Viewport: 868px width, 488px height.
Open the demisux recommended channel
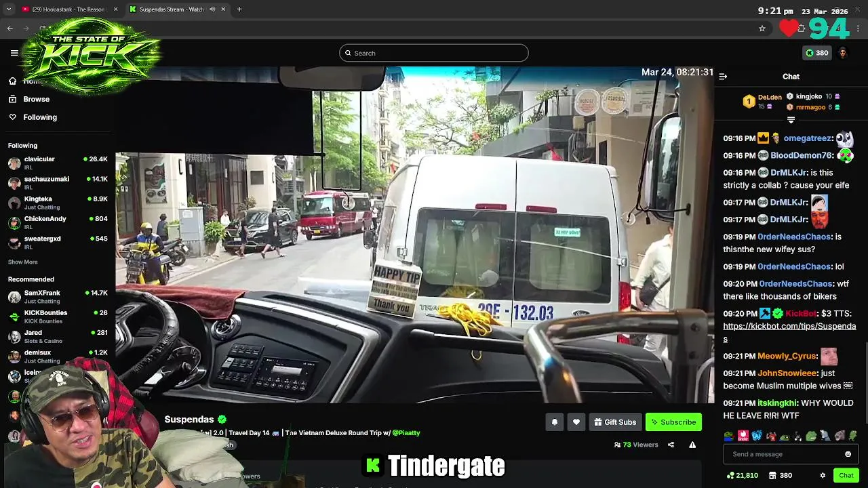[x=58, y=357]
